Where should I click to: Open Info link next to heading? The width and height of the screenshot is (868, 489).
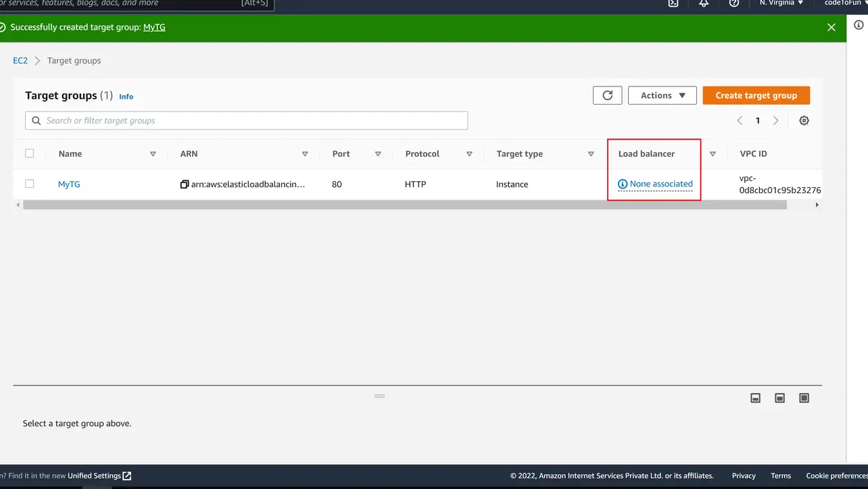pos(126,97)
